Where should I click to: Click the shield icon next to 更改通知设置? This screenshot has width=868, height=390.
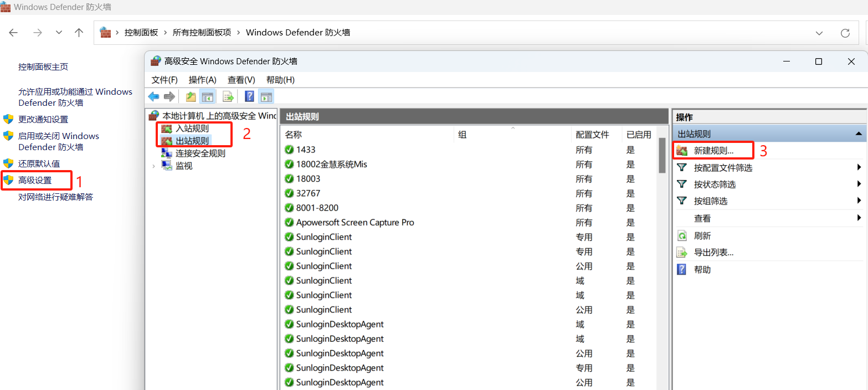pyautogui.click(x=8, y=119)
